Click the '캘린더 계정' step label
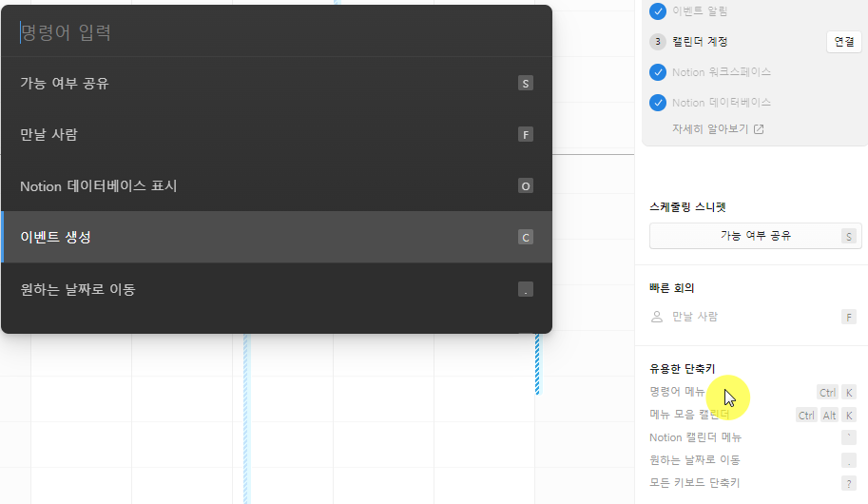 tap(700, 42)
